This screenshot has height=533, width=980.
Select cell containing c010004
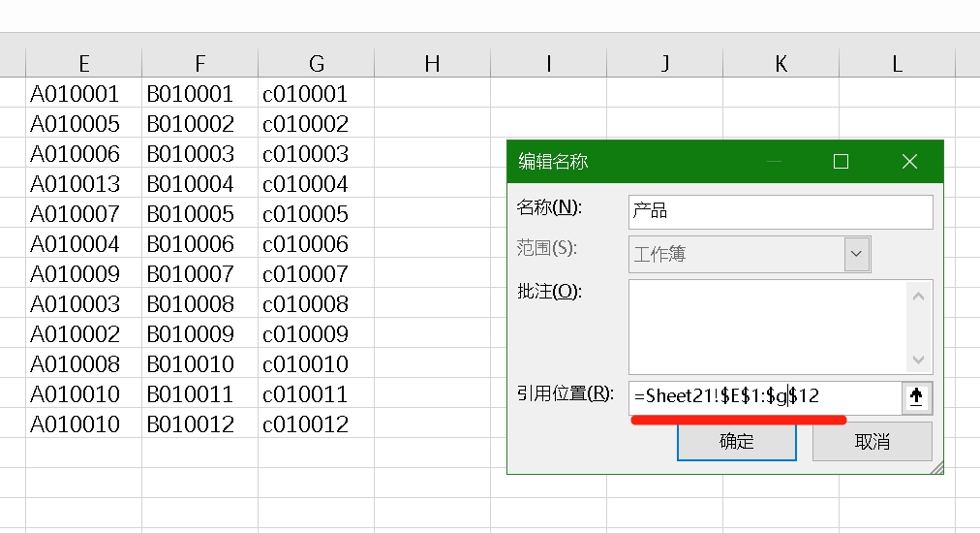(317, 183)
